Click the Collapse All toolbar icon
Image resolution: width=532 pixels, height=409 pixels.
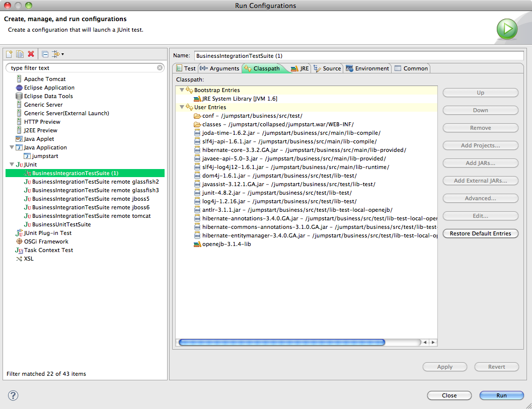pos(45,54)
